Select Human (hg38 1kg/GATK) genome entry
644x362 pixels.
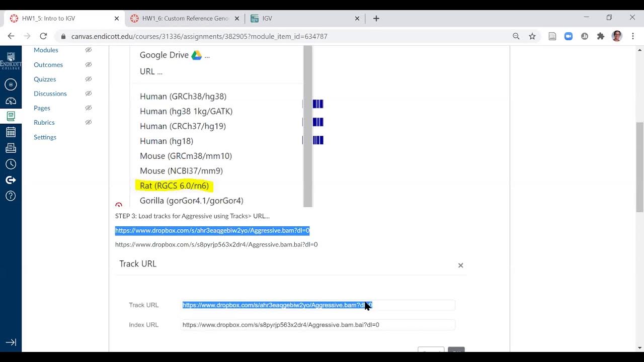pyautogui.click(x=186, y=111)
